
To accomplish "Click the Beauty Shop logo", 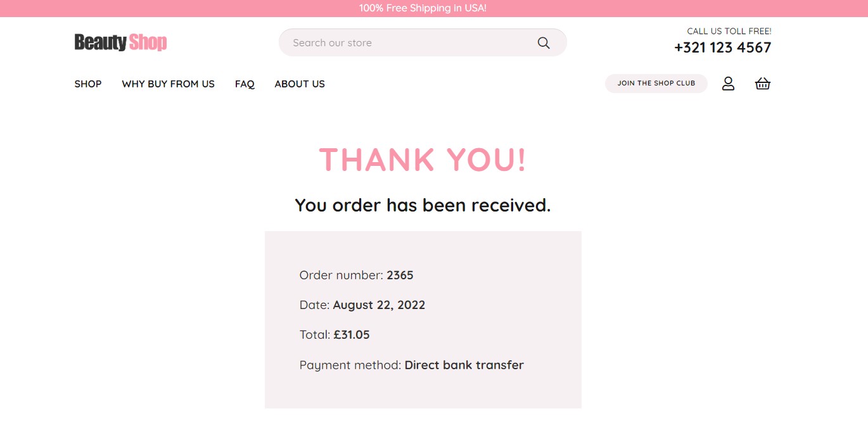I will point(120,42).
